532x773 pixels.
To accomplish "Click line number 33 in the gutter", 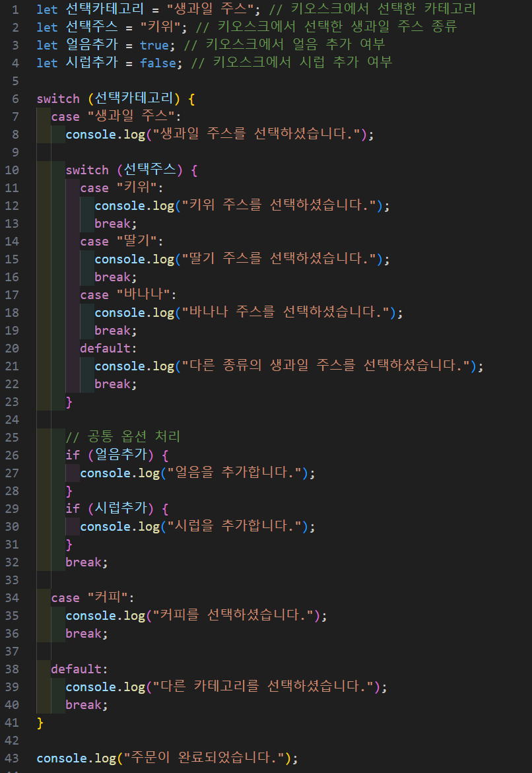I will coord(12,580).
